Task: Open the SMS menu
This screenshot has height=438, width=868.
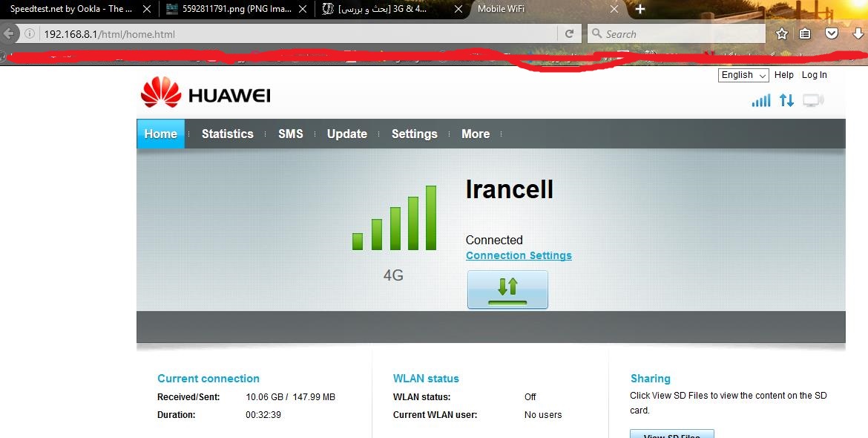Action: (x=291, y=134)
